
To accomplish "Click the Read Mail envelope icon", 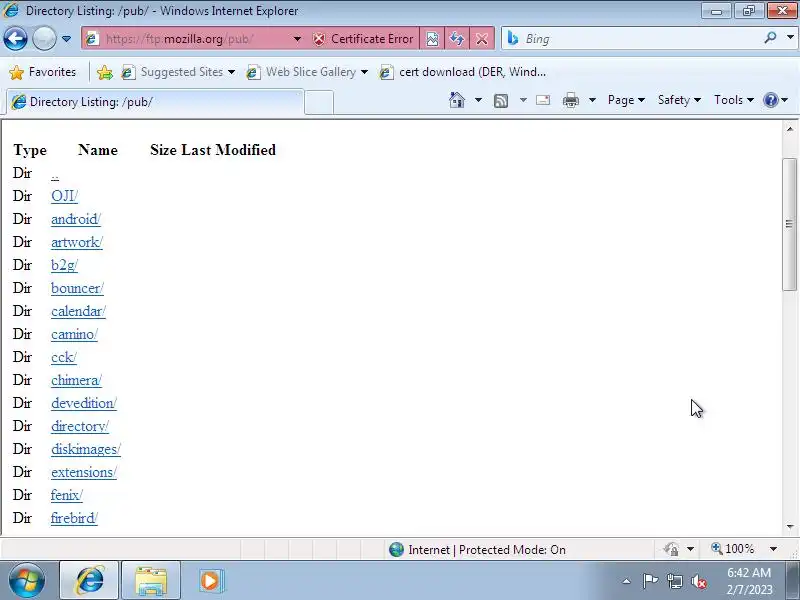I will click(543, 100).
